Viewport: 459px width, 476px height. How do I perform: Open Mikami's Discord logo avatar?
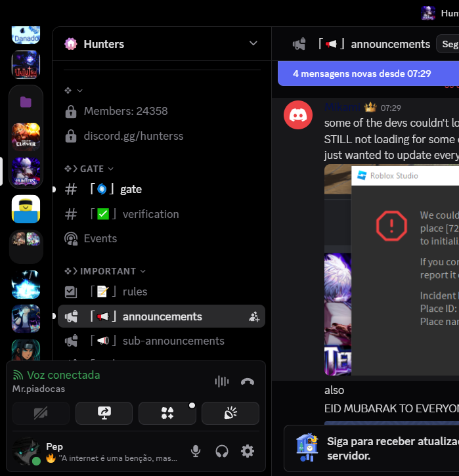pos(298,115)
